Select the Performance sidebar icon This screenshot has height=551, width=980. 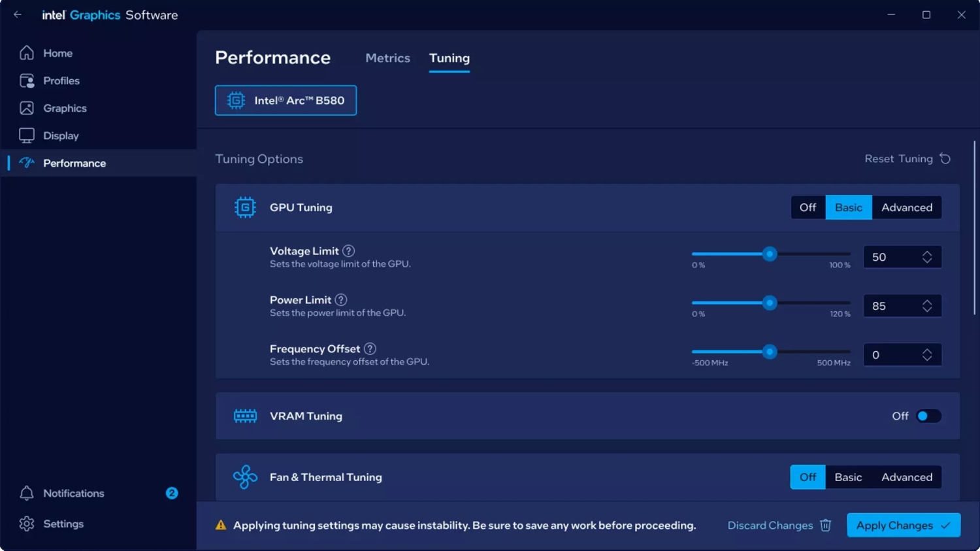point(26,163)
